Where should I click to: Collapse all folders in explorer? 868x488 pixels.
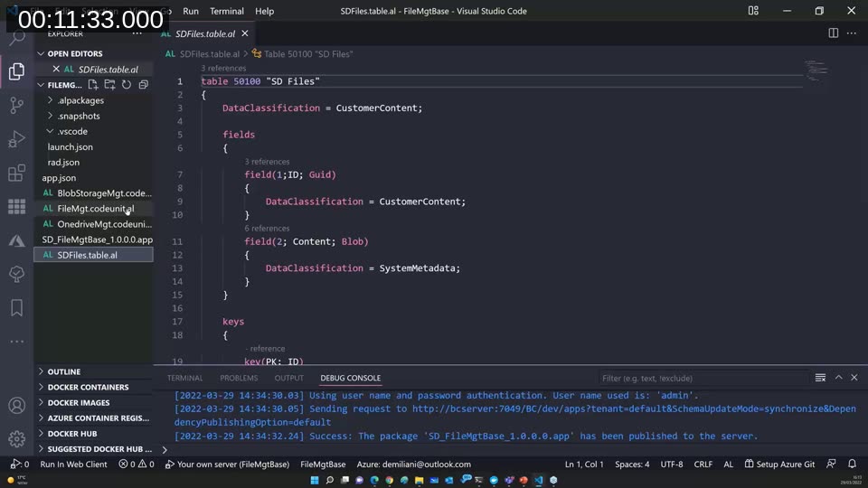(x=144, y=85)
